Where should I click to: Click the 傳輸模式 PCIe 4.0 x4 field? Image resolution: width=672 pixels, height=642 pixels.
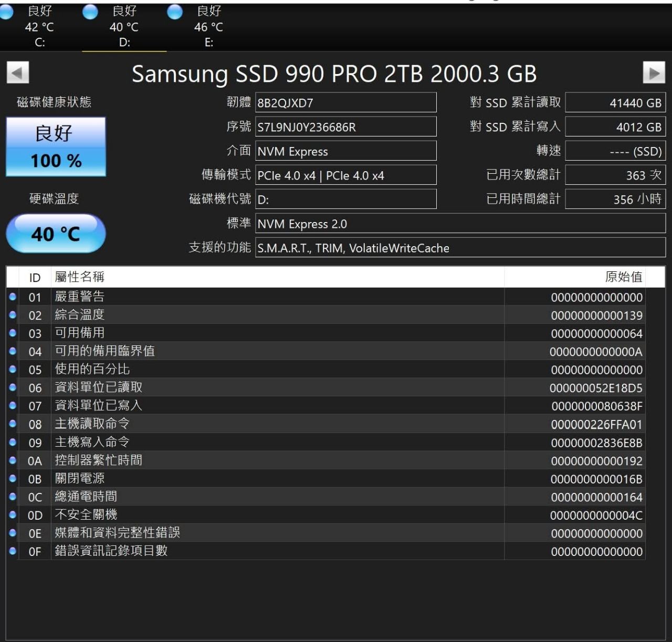coord(345,175)
